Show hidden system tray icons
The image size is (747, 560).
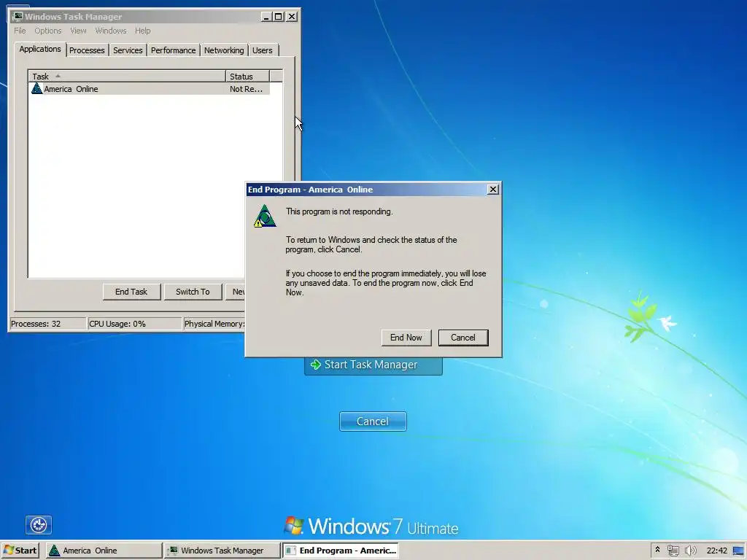(657, 550)
